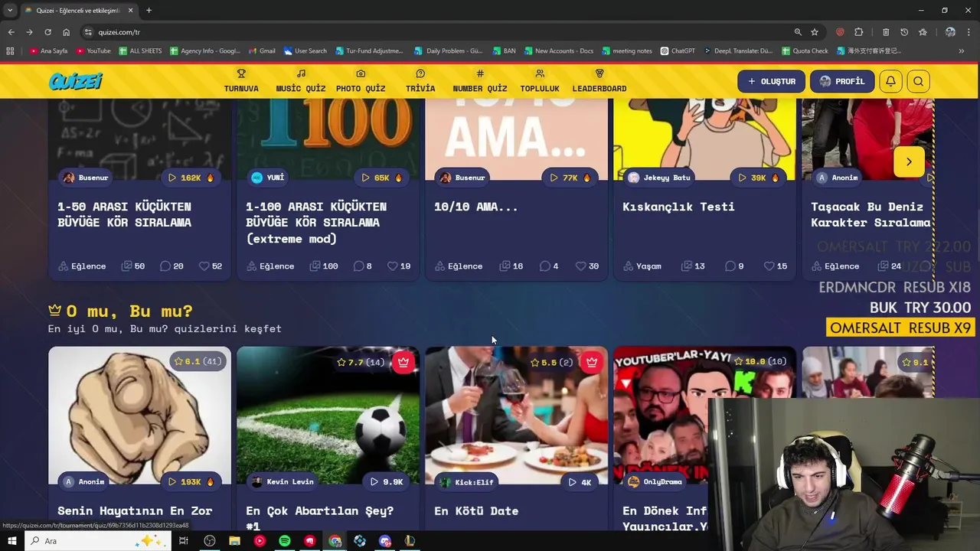Click author Kick:Elif on En Kötü Date card
The width and height of the screenshot is (980, 551).
466,482
